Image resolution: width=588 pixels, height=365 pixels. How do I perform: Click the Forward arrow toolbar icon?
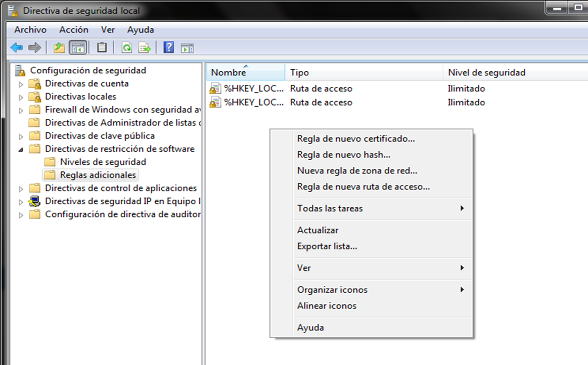[34, 48]
